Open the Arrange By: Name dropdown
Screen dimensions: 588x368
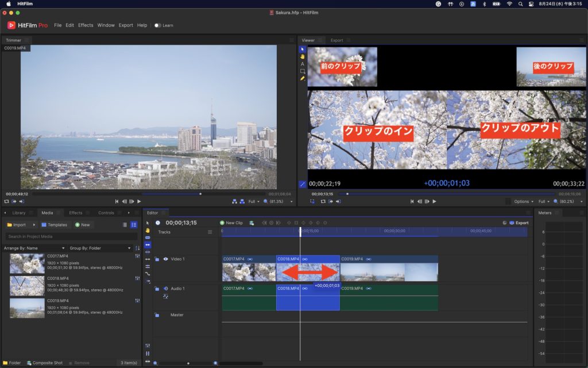coord(33,248)
